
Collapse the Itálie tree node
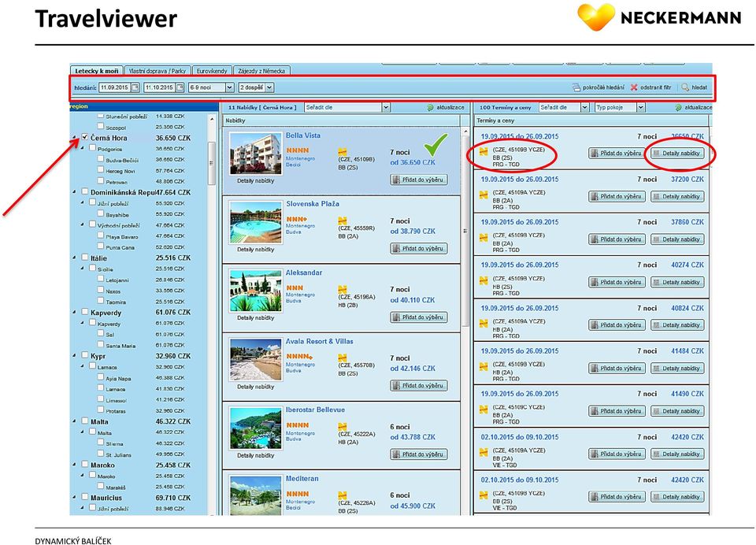(75, 258)
